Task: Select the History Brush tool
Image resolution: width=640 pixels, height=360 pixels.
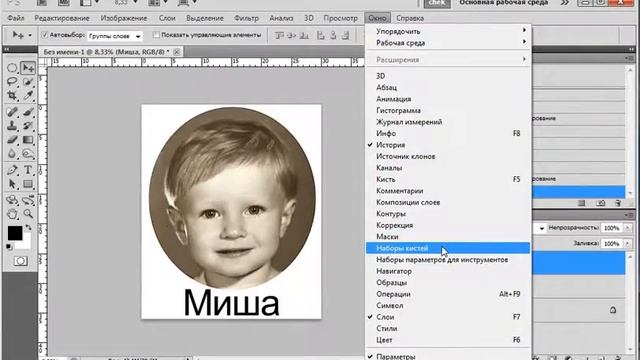Action: (28, 126)
